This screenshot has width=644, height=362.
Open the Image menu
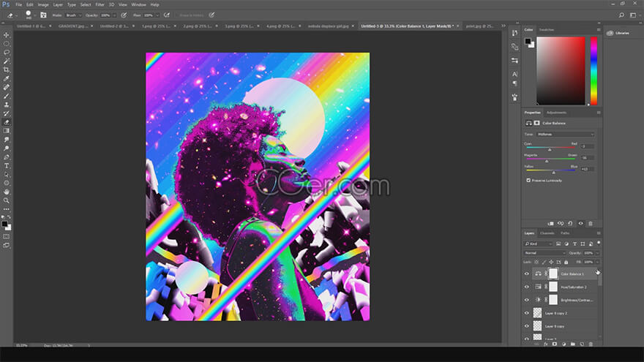(x=43, y=4)
